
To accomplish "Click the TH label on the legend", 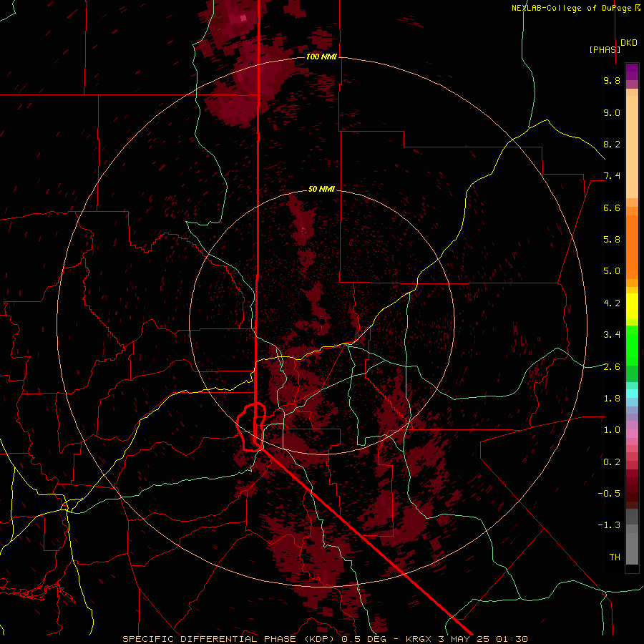I will coord(615,557).
